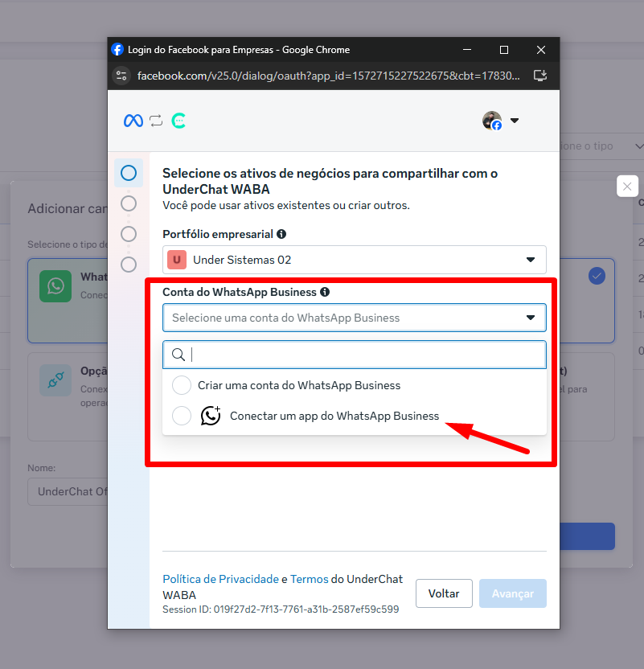Image resolution: width=644 pixels, height=669 pixels.
Task: Open the Under Sistemas 02 portfolio dropdown
Action: pyautogui.click(x=355, y=260)
